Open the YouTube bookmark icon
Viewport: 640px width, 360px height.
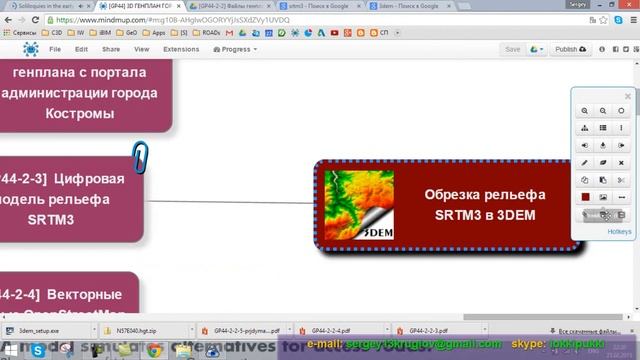[x=334, y=33]
